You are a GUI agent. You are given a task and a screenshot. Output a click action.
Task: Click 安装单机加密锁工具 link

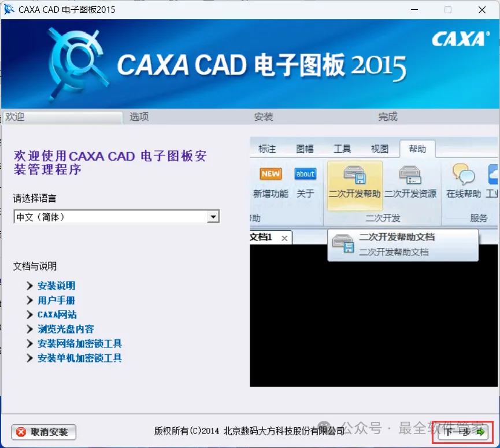80,358
